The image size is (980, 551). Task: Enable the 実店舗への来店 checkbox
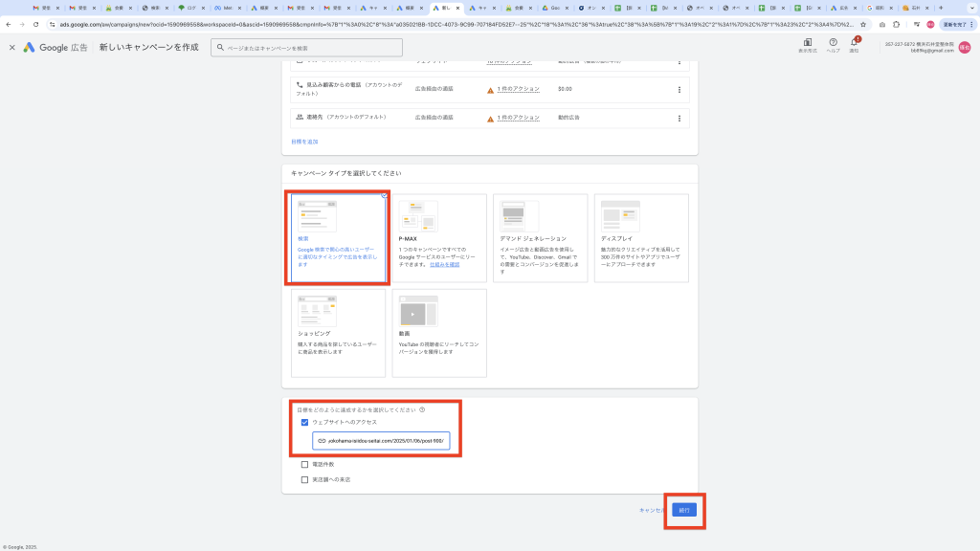[x=304, y=479]
